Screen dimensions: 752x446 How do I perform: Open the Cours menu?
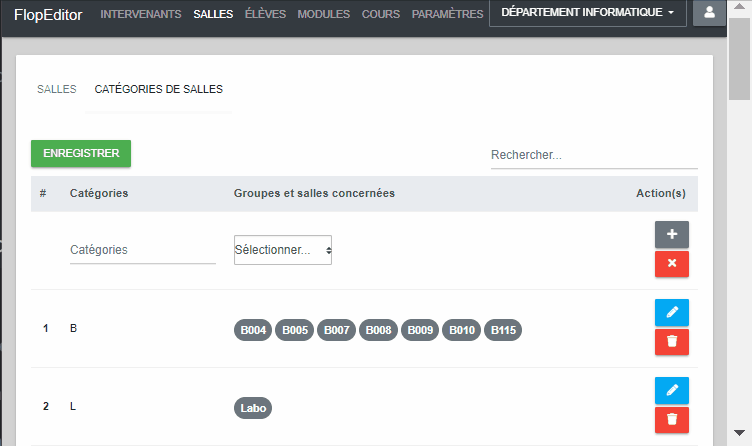(x=381, y=14)
